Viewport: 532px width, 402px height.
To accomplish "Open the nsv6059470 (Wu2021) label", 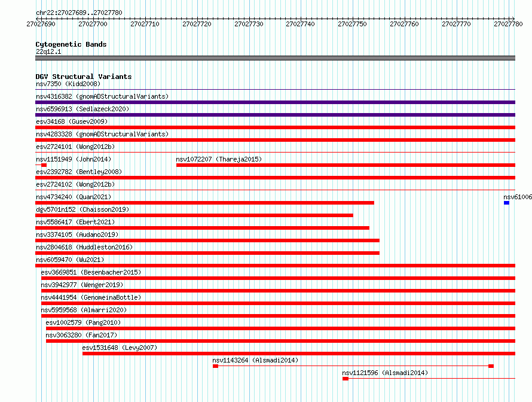I will (70, 260).
